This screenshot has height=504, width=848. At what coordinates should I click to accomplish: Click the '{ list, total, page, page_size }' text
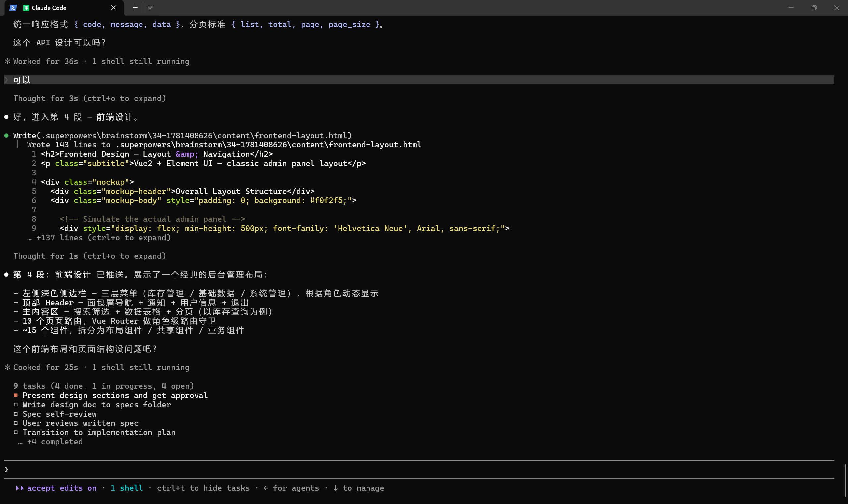click(306, 24)
